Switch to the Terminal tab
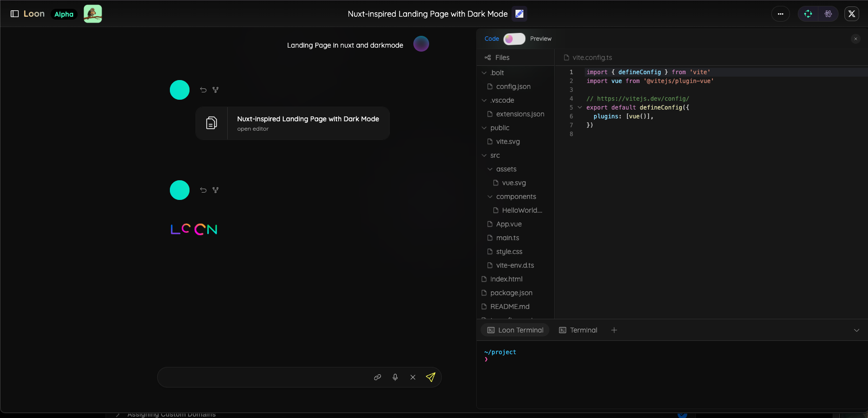This screenshot has height=418, width=868. [578, 330]
